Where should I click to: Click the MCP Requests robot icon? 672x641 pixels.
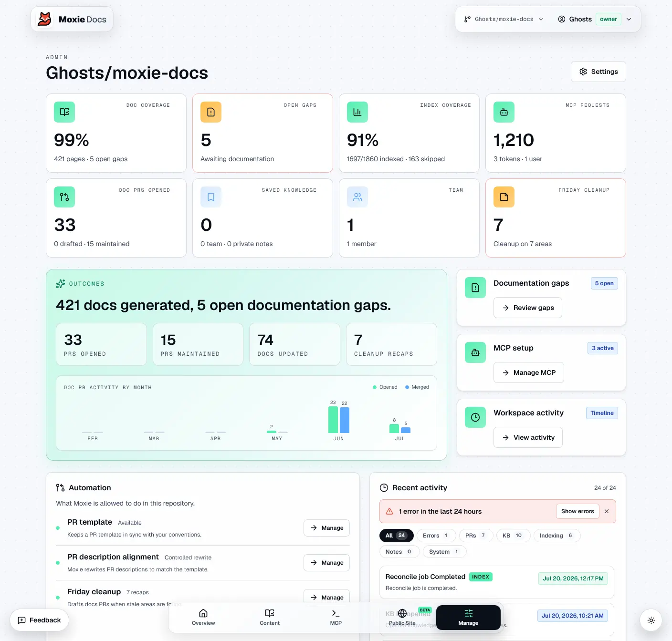[x=504, y=112]
